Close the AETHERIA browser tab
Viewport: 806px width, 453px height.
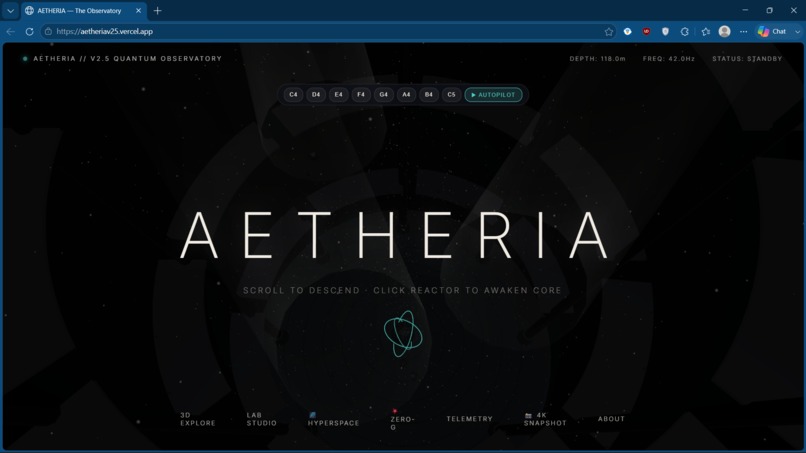138,10
